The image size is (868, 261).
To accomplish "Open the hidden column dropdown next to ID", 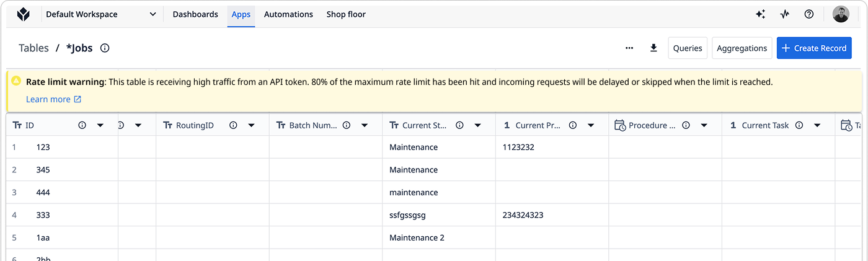I will [x=138, y=125].
